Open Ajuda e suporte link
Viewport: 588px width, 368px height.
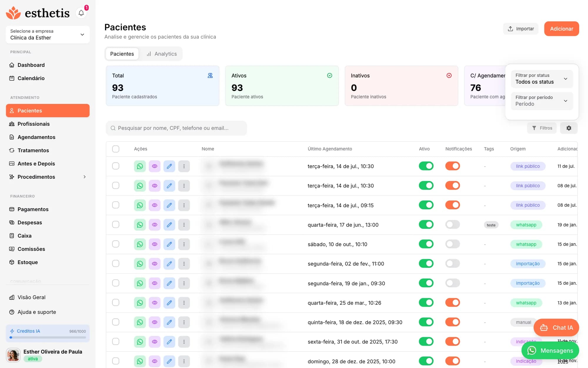pyautogui.click(x=48, y=312)
